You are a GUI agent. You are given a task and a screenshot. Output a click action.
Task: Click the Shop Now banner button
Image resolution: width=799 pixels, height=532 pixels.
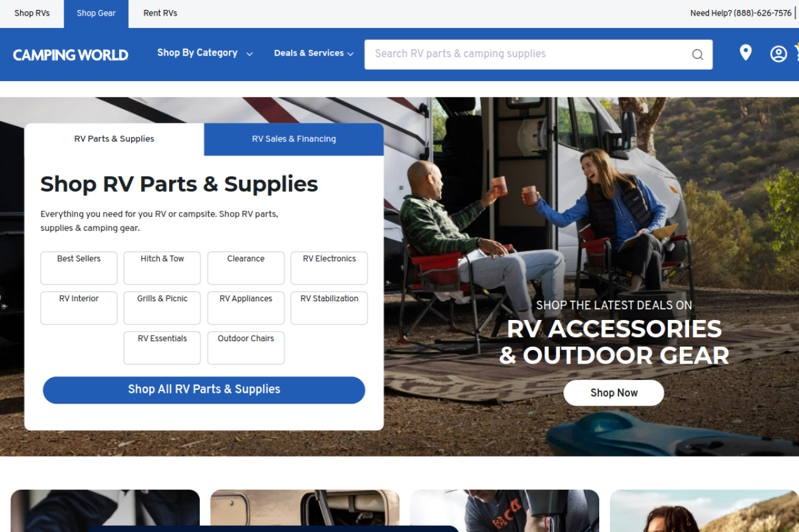tap(614, 393)
